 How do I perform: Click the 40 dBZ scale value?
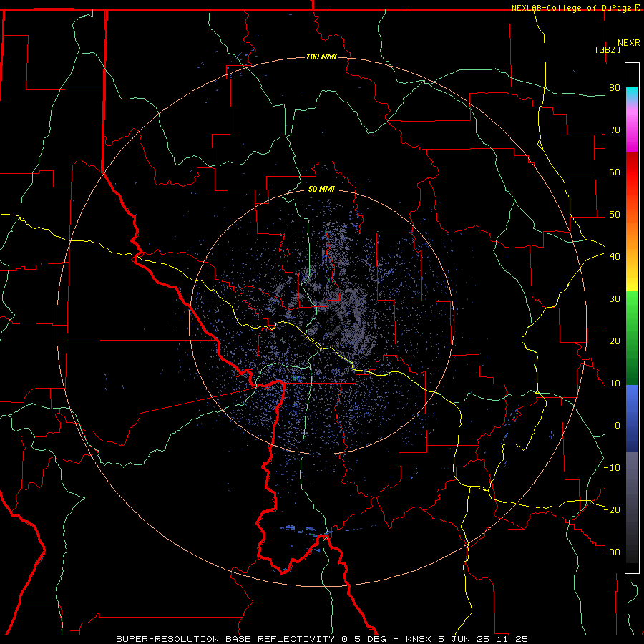coord(615,257)
